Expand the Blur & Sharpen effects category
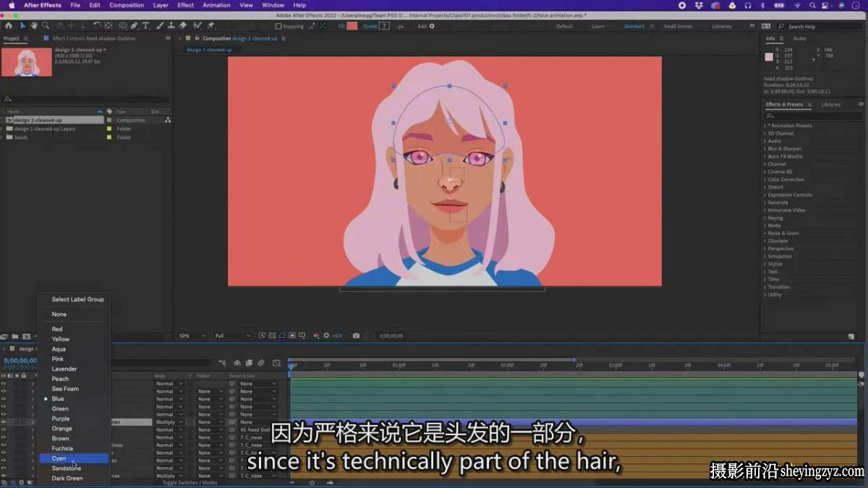Screen dimensions: 868x488 [765, 149]
